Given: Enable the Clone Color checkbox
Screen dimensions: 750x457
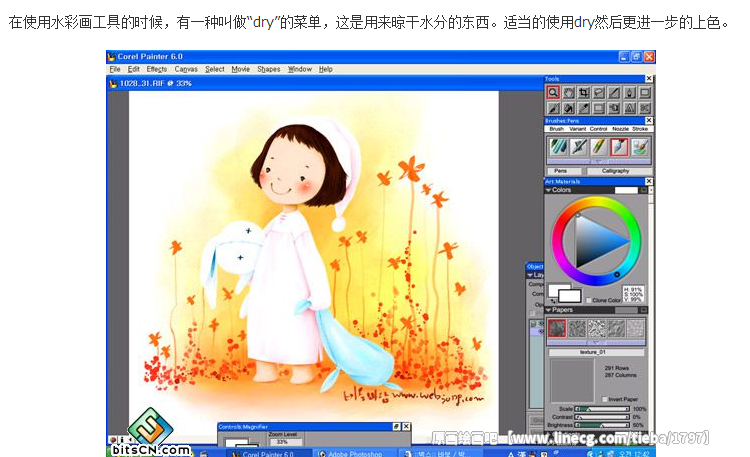Looking at the screenshot, I should 588,300.
